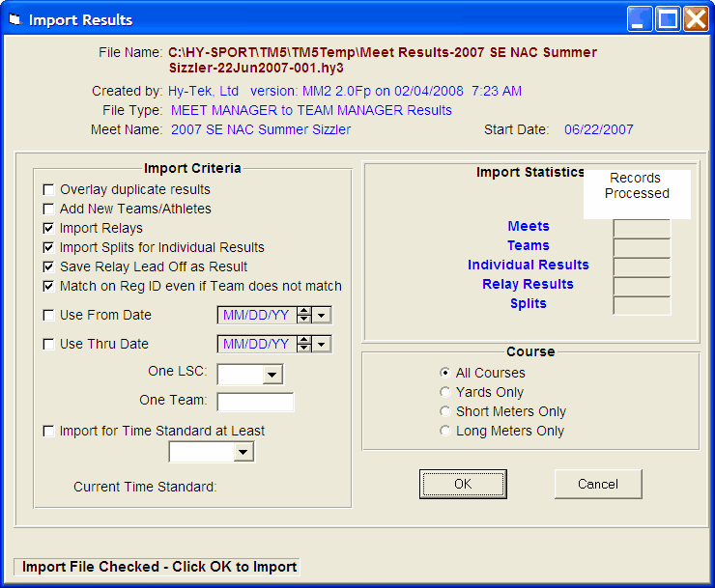715x588 pixels.
Task: Select the Yards Only course option
Action: tap(444, 393)
